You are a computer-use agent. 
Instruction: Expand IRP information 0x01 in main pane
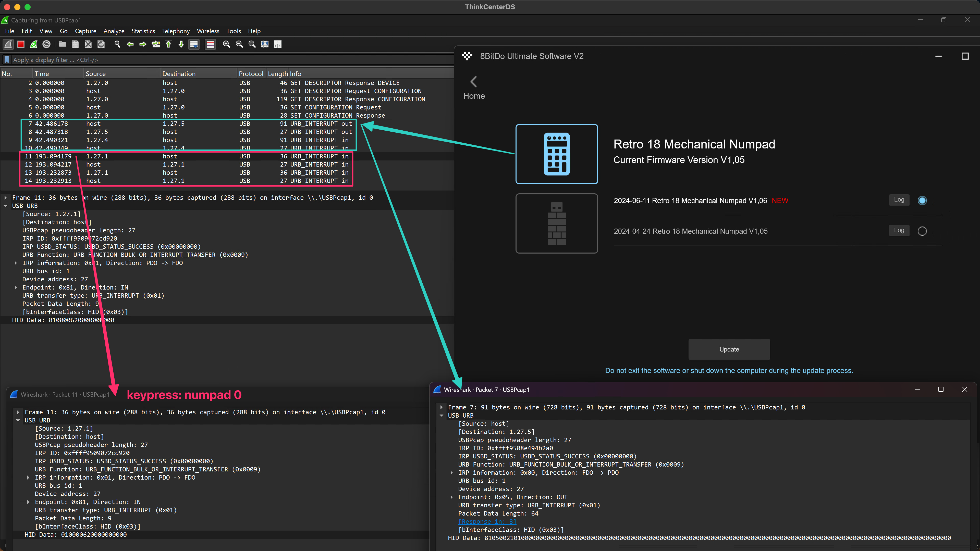pyautogui.click(x=16, y=263)
